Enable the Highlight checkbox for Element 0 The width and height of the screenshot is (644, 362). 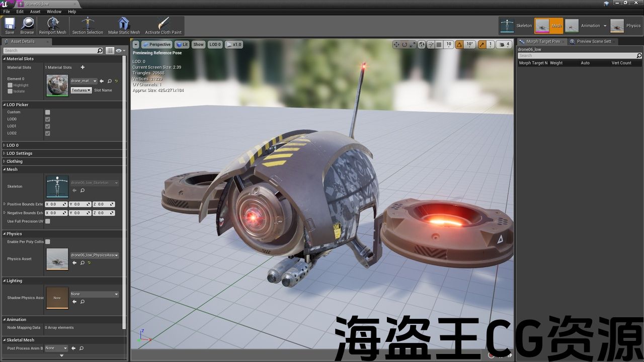(x=10, y=85)
